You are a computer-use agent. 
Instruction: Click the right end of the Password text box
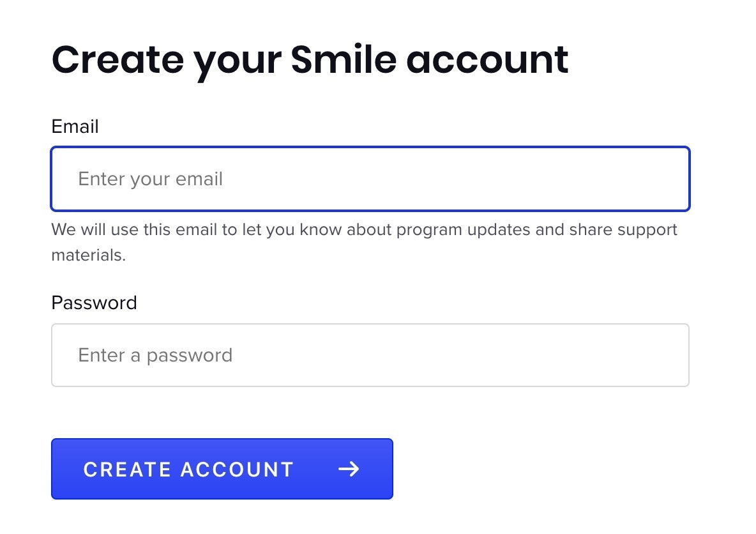pos(664,355)
